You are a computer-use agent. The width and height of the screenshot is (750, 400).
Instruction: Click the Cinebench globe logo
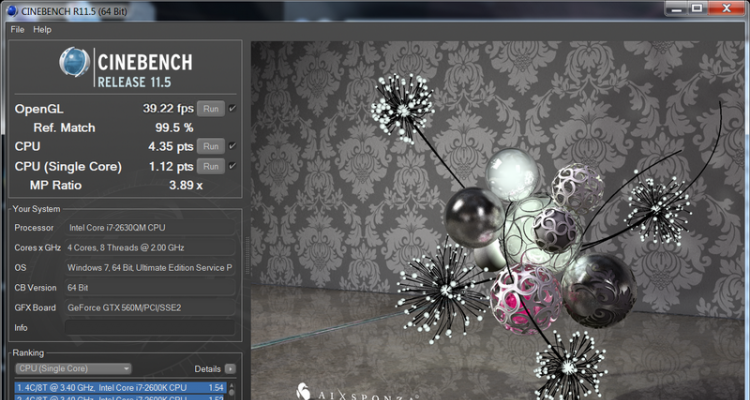tap(74, 65)
